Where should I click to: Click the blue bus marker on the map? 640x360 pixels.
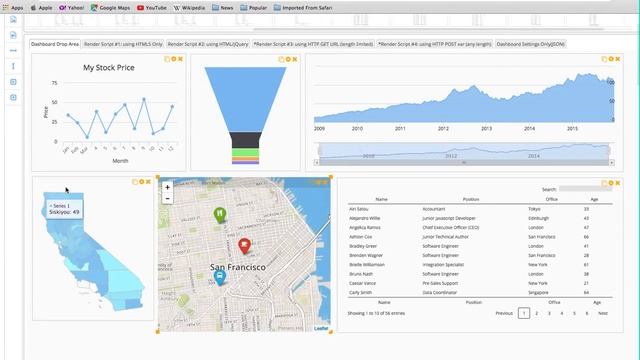tap(220, 278)
